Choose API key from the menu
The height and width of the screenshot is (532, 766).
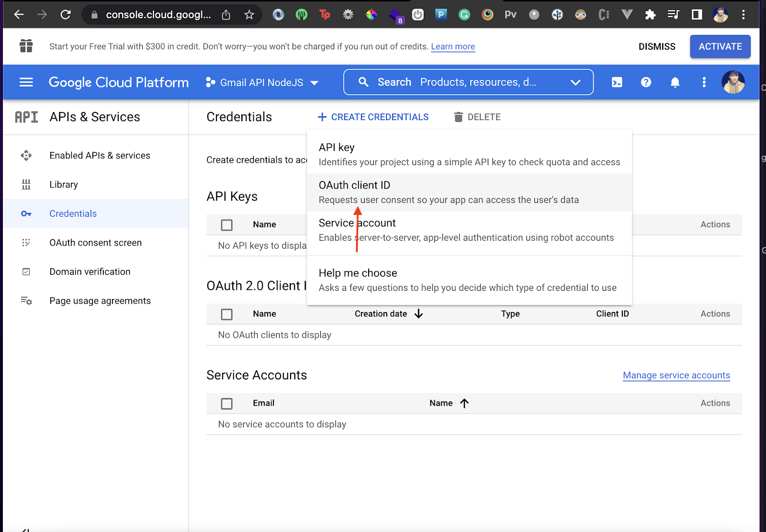(469, 155)
